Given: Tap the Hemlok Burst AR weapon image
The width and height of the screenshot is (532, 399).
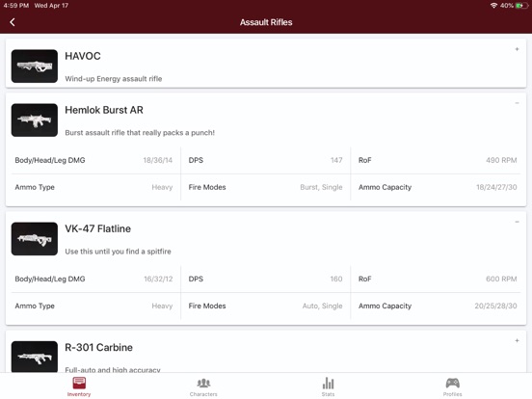Looking at the screenshot, I should (x=35, y=120).
